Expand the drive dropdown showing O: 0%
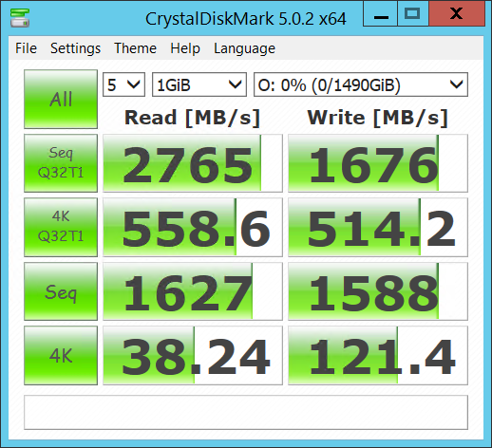492x448 pixels. tap(361, 84)
